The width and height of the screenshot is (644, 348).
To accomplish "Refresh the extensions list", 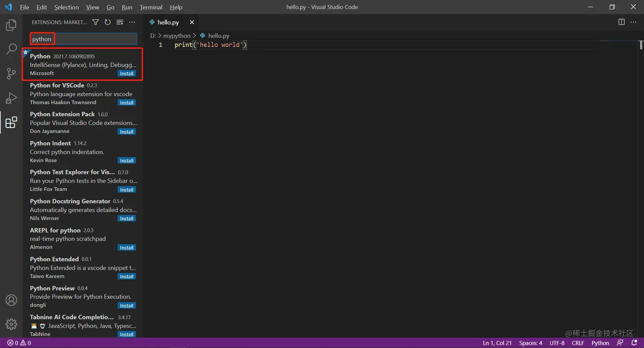I will click(x=107, y=22).
